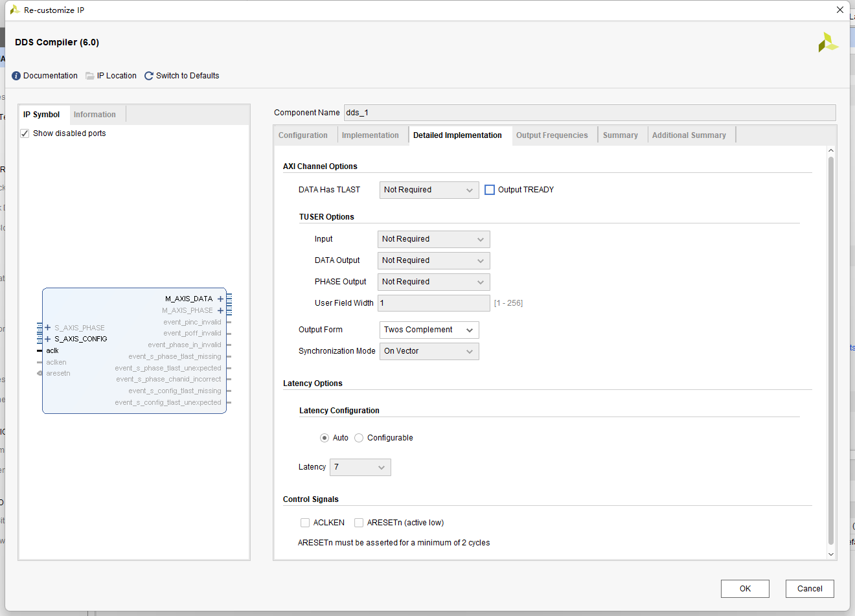855x616 pixels.
Task: Click the scrollbar down arrow
Action: pyautogui.click(x=831, y=554)
